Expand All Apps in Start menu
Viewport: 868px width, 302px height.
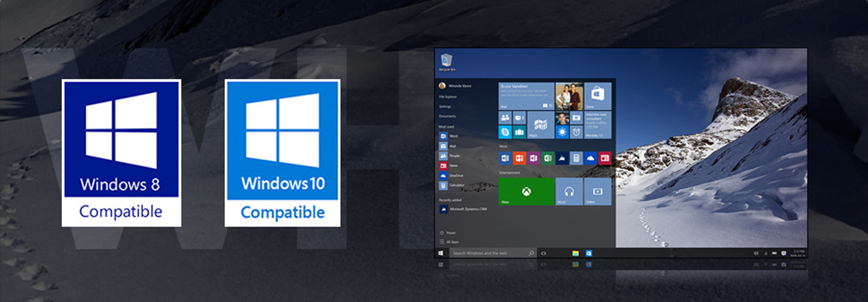coord(451,242)
